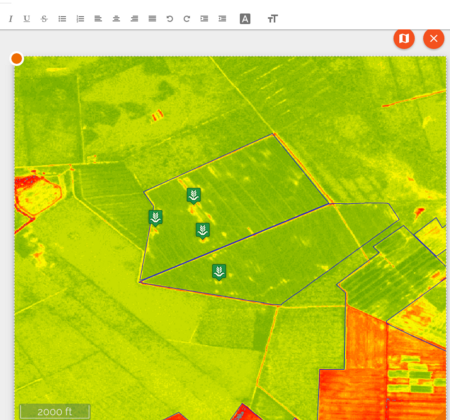
Task: Center-align the text
Action: [x=116, y=19]
